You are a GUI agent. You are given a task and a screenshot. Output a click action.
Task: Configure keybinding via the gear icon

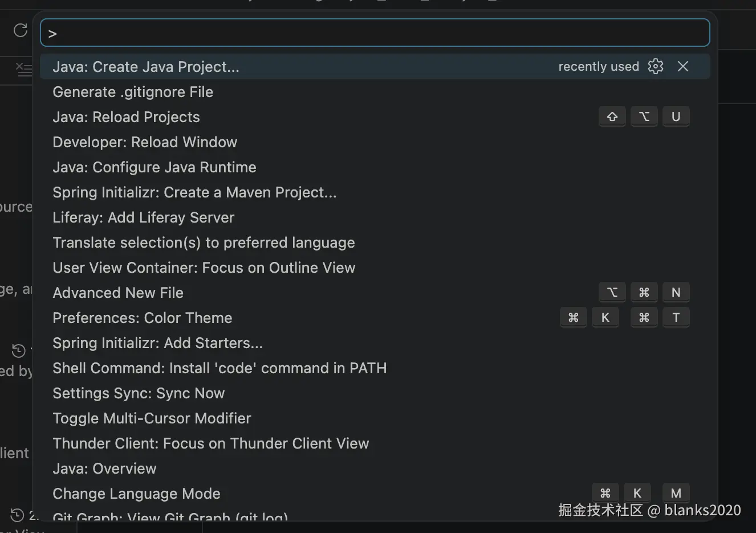656,67
